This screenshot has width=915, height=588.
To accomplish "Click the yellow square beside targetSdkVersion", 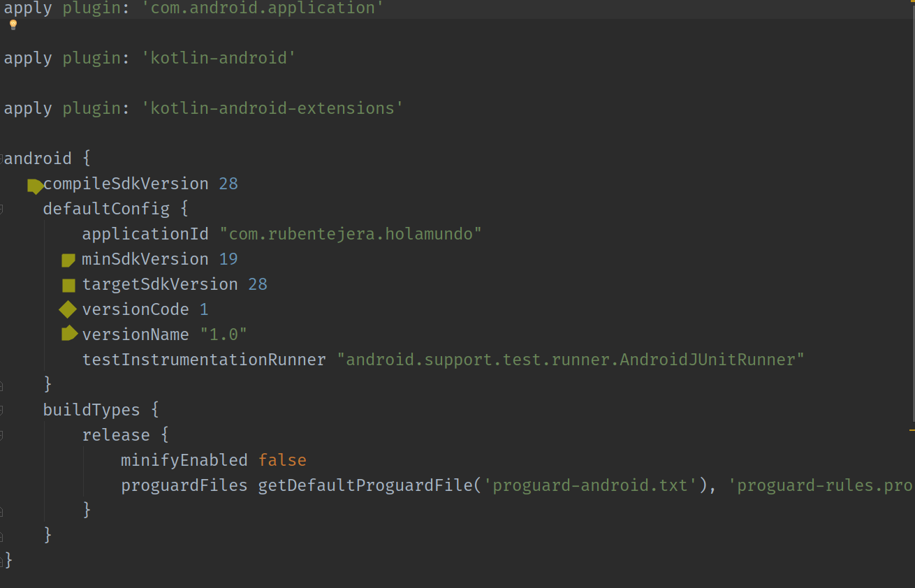I will [x=68, y=285].
